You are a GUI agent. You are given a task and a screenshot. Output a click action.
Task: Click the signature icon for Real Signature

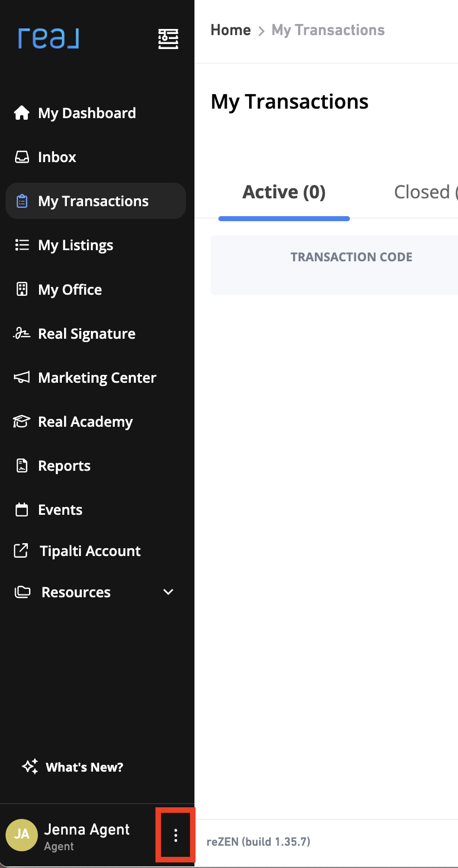pos(22,333)
